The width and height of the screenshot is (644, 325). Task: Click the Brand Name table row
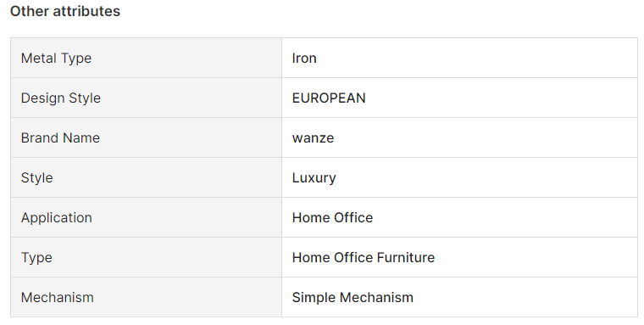(x=324, y=137)
